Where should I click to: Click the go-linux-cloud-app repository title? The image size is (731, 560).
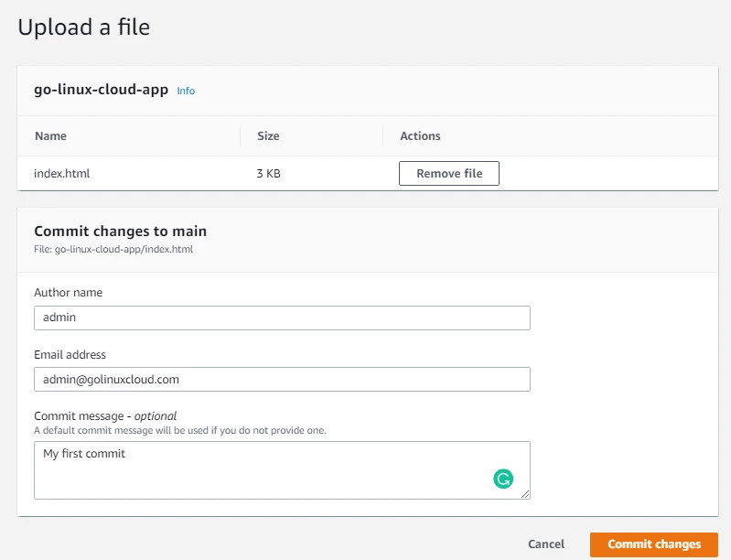point(101,91)
